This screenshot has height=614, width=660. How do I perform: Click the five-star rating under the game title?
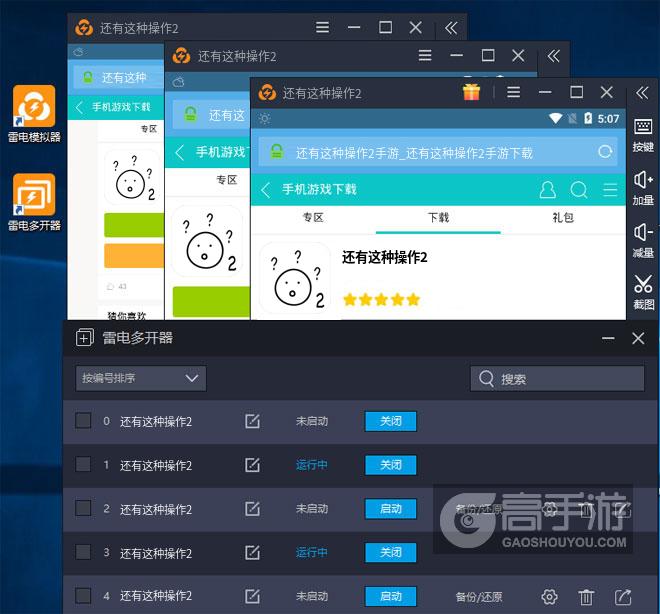tap(381, 300)
